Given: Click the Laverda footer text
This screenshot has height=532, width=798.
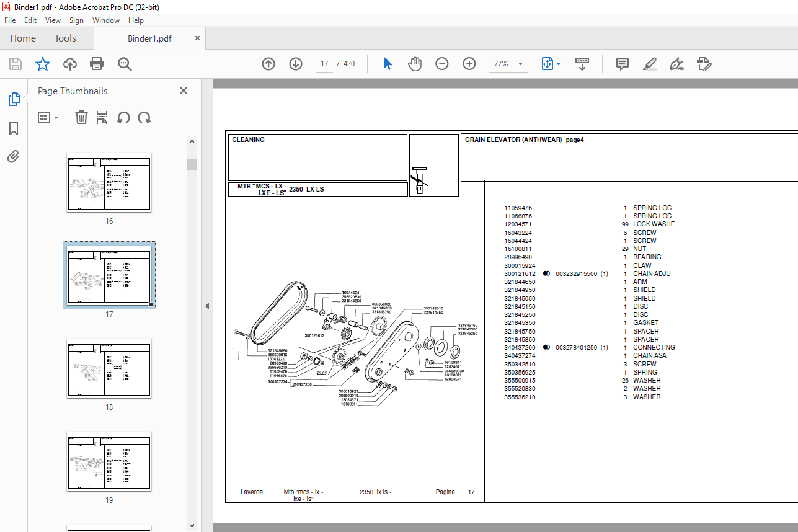Looking at the screenshot, I should pos(252,492).
